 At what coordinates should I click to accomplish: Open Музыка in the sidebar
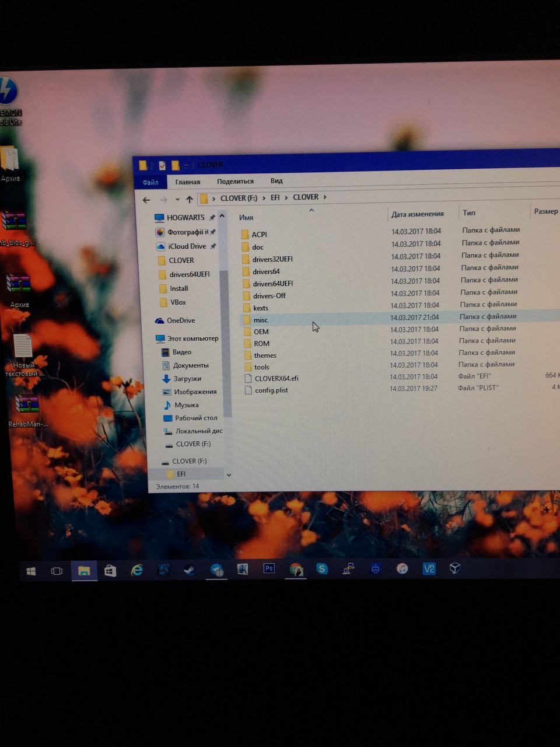coord(187,405)
